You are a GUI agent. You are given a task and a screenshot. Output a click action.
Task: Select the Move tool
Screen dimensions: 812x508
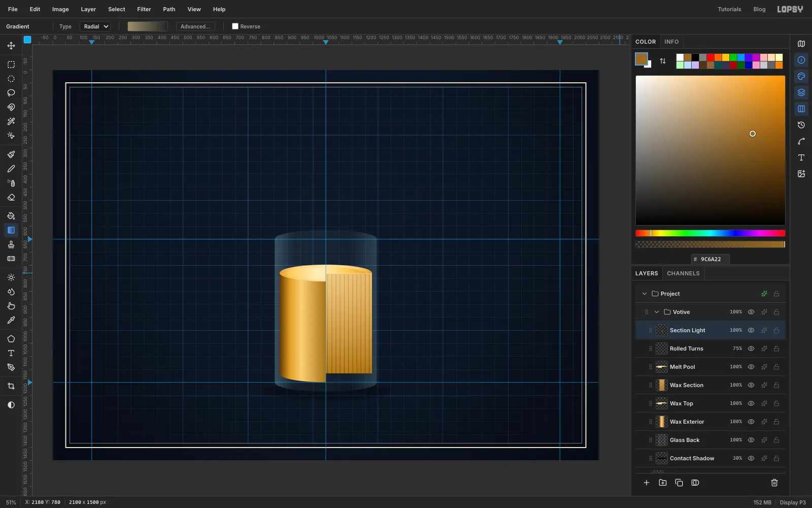coord(11,46)
